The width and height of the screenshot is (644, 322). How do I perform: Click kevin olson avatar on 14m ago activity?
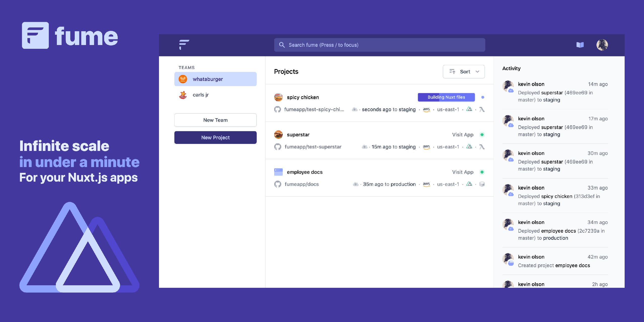tap(508, 86)
